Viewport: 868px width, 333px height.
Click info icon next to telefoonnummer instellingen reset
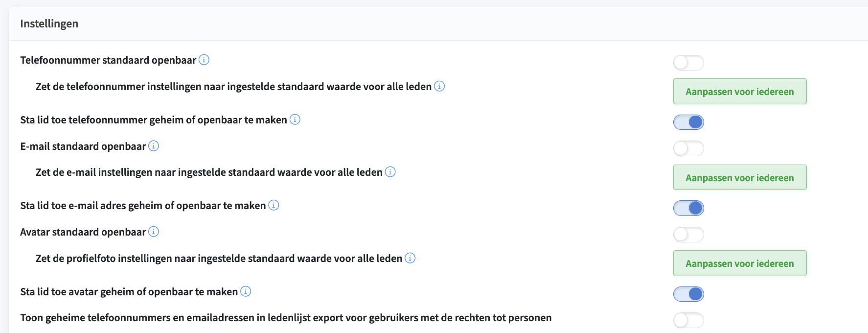[x=439, y=86]
